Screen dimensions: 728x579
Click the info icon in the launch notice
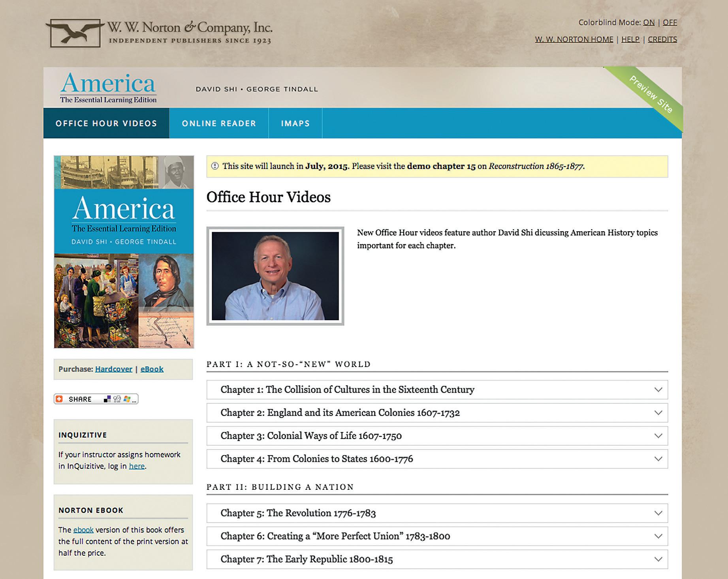215,166
